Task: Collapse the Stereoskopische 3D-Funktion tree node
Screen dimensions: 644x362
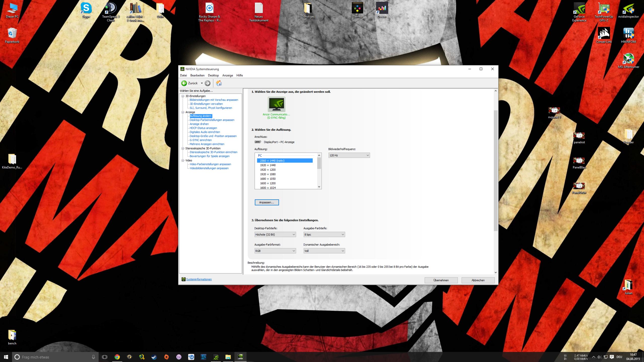Action: (x=183, y=148)
